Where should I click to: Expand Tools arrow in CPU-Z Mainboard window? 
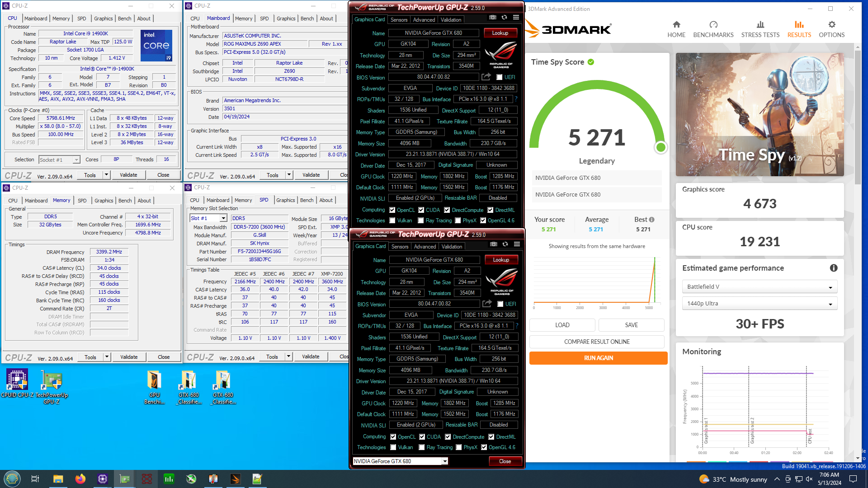[289, 175]
